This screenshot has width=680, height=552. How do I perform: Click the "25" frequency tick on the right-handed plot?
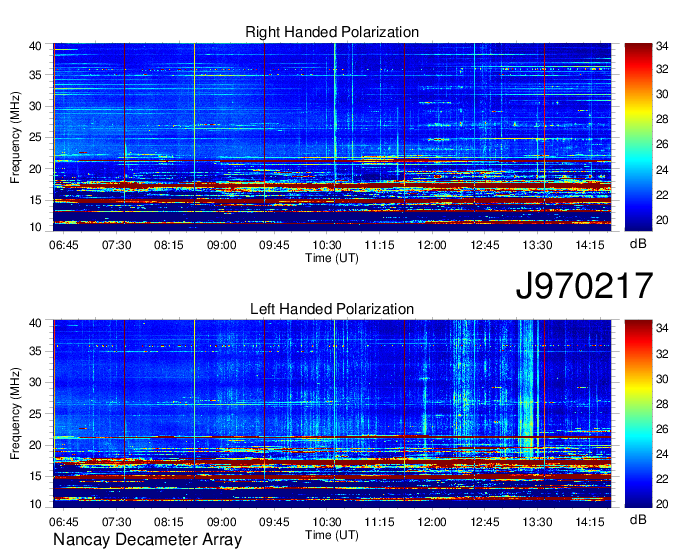(x=35, y=137)
